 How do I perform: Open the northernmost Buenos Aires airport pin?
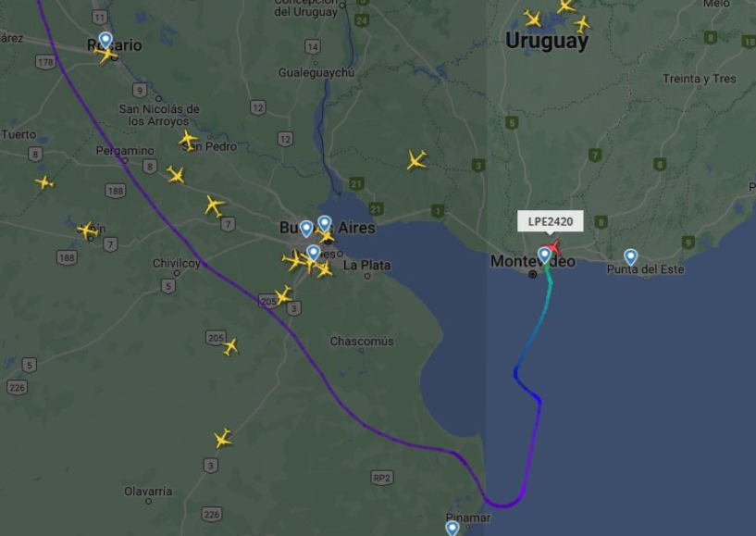click(x=325, y=224)
